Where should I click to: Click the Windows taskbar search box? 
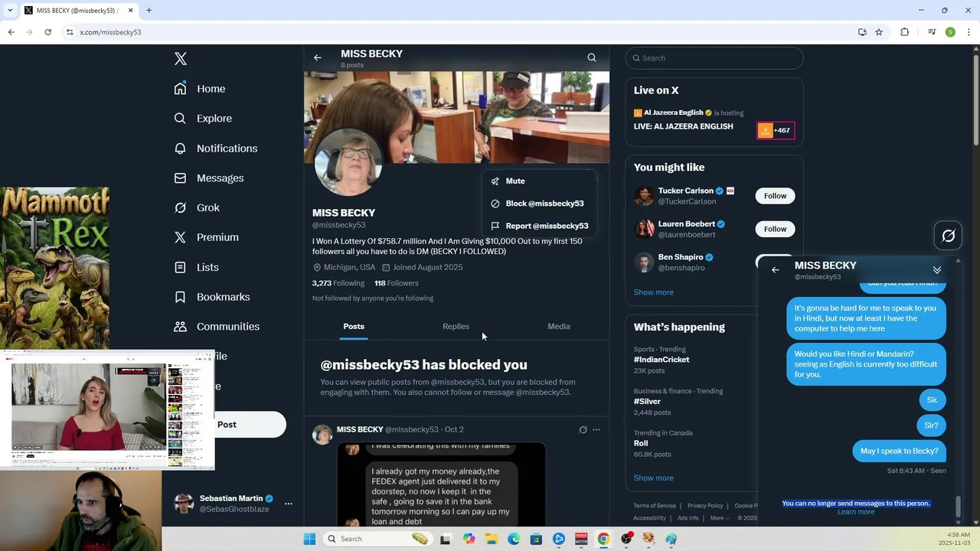[x=377, y=539]
